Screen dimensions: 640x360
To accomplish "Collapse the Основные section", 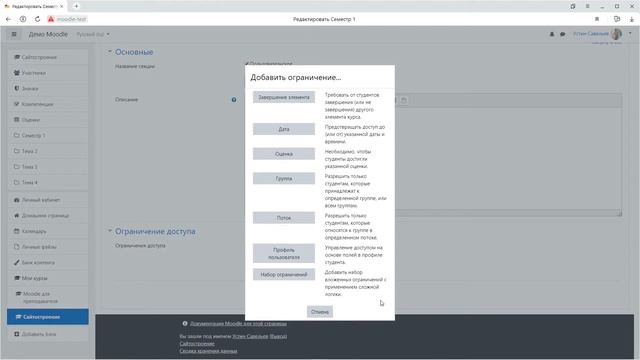I will point(109,51).
